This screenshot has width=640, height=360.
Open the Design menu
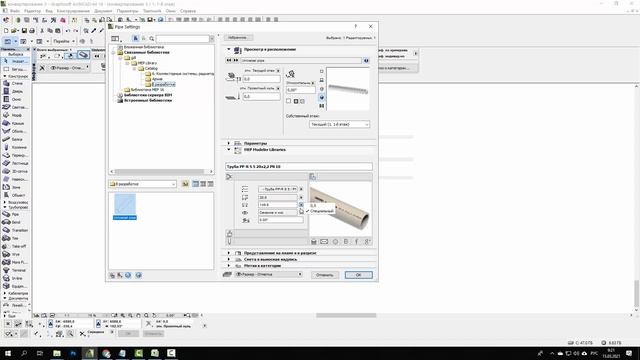coord(73,11)
